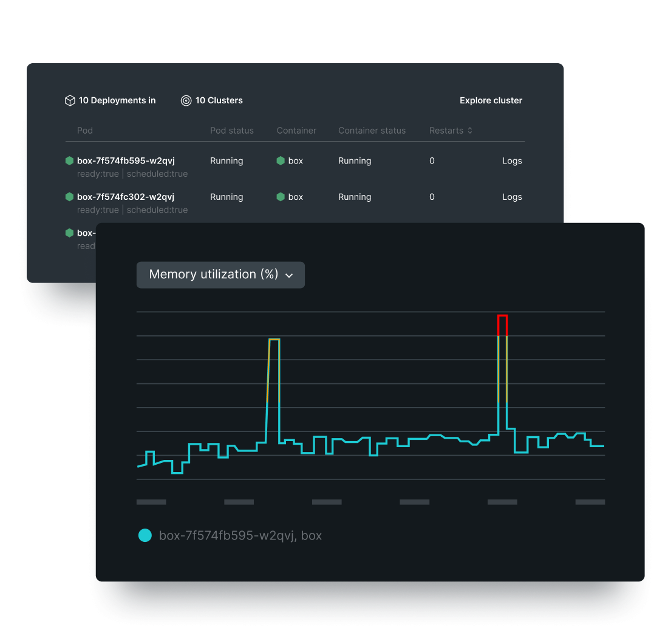This screenshot has width=671, height=644.
Task: Click container hexagon icon in box-7f574fc302 row
Action: point(281,196)
